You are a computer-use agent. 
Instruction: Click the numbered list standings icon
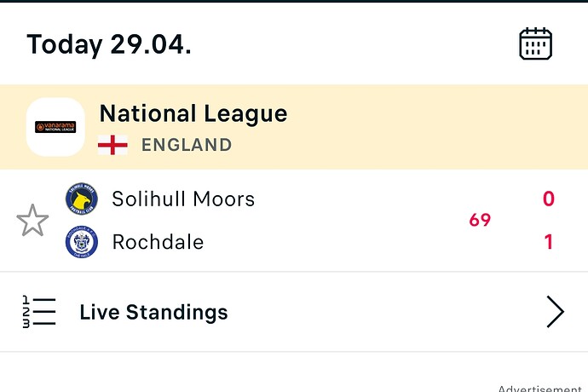tap(39, 312)
